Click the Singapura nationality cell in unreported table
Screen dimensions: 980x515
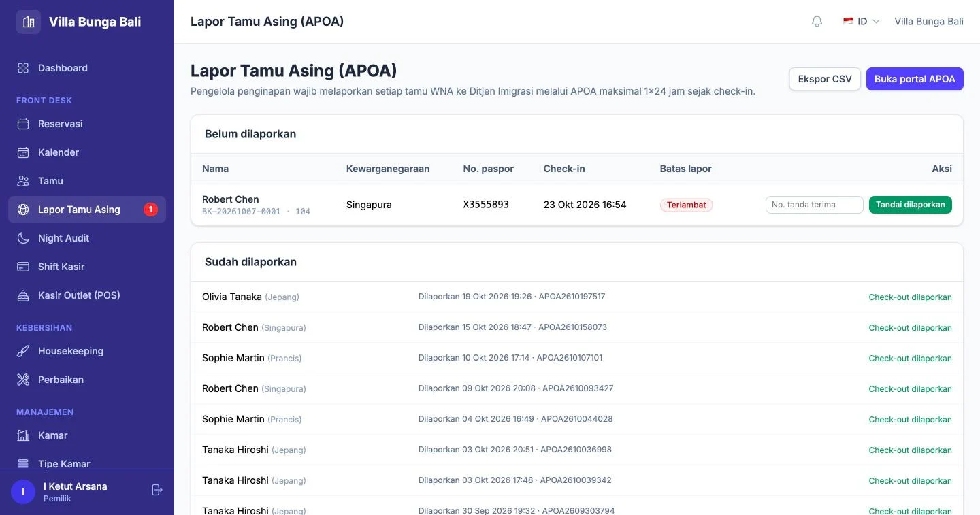(369, 205)
